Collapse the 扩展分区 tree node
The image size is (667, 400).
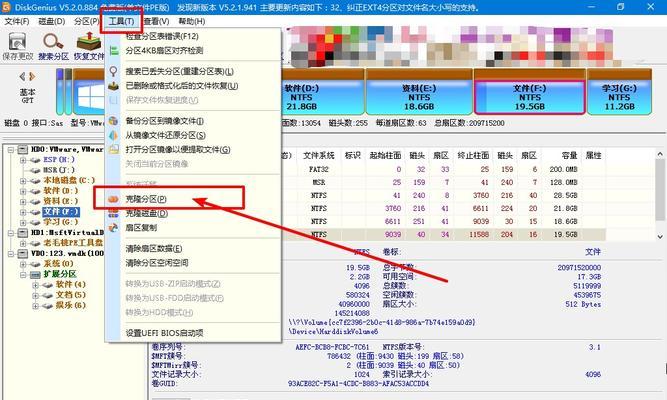pyautogui.click(x=23, y=274)
